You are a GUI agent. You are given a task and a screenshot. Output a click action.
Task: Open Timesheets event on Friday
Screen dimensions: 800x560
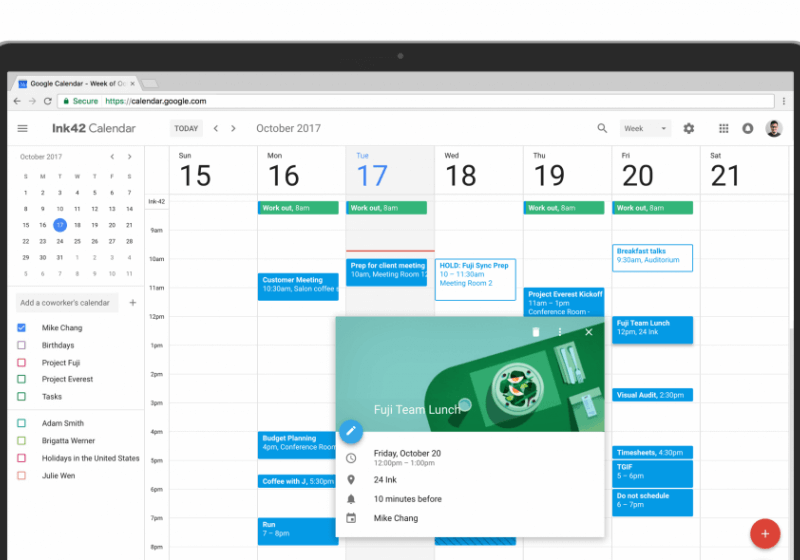coord(652,452)
